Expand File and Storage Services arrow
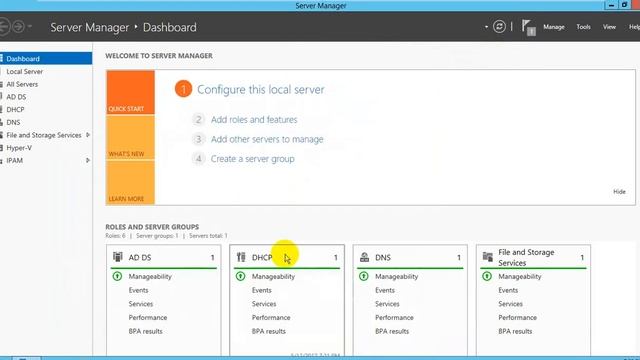The width and height of the screenshot is (640, 360). point(88,135)
